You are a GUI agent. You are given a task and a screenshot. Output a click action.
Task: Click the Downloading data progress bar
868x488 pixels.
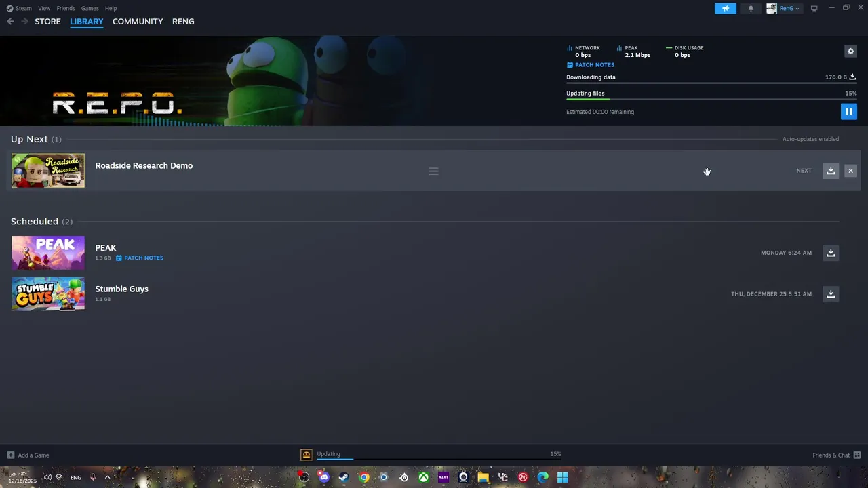[x=711, y=83]
